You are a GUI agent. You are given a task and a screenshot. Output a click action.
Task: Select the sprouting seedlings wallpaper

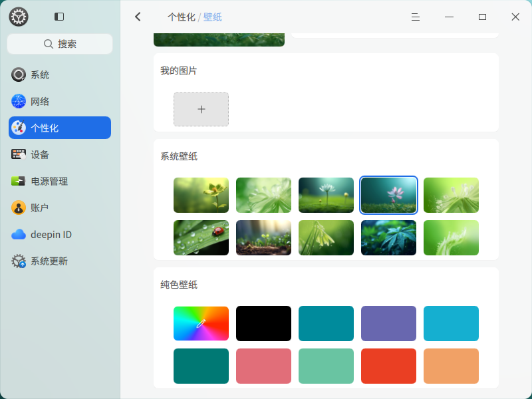click(x=263, y=237)
